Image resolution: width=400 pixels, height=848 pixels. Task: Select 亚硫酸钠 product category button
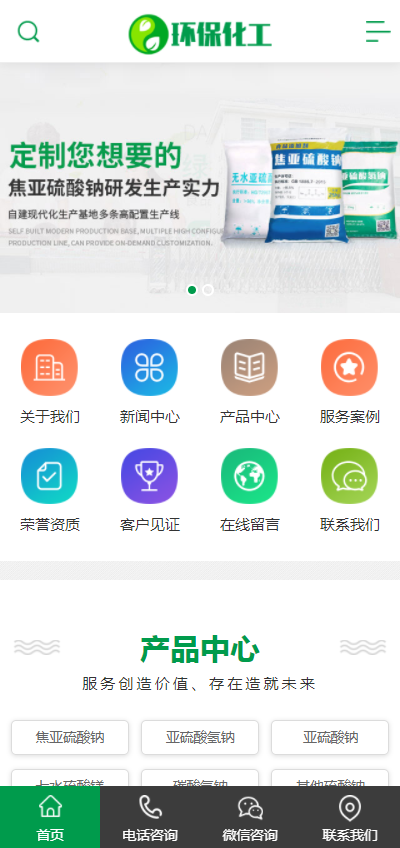pyautogui.click(x=330, y=737)
